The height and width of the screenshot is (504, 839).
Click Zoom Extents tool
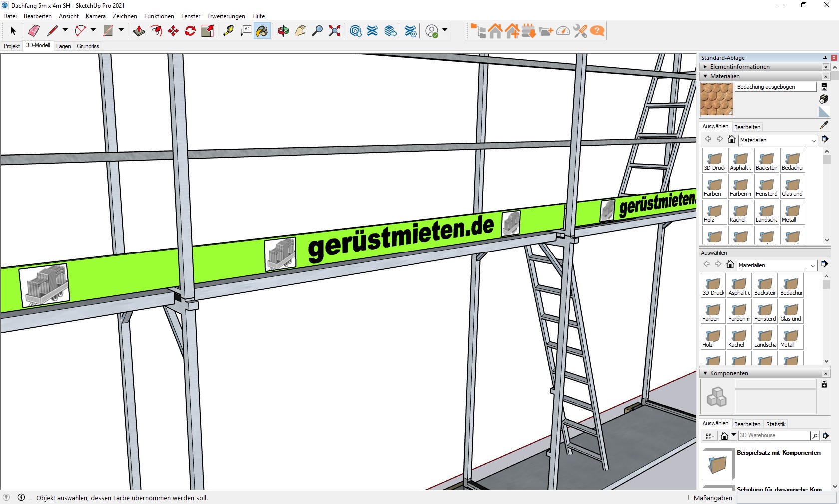[335, 31]
